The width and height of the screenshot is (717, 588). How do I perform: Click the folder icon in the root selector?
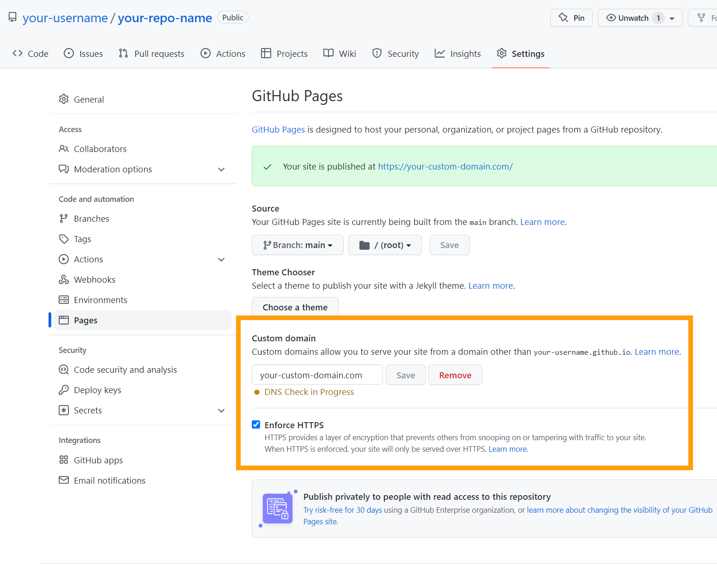click(364, 245)
